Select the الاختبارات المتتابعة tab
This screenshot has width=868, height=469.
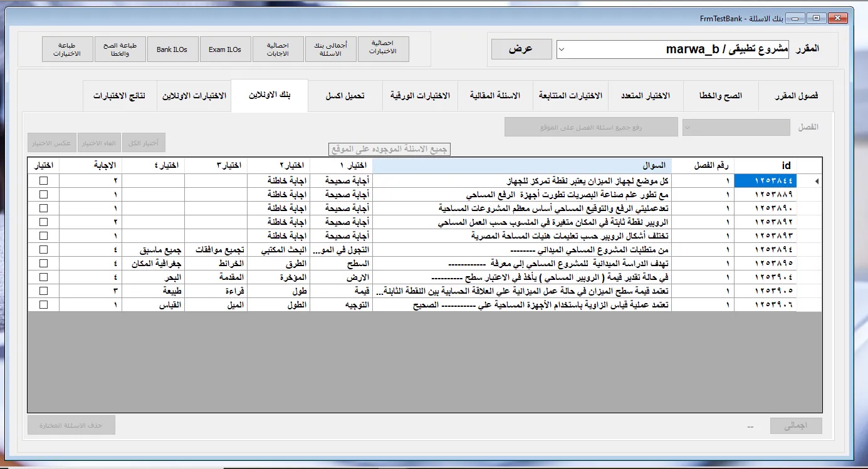point(570,96)
